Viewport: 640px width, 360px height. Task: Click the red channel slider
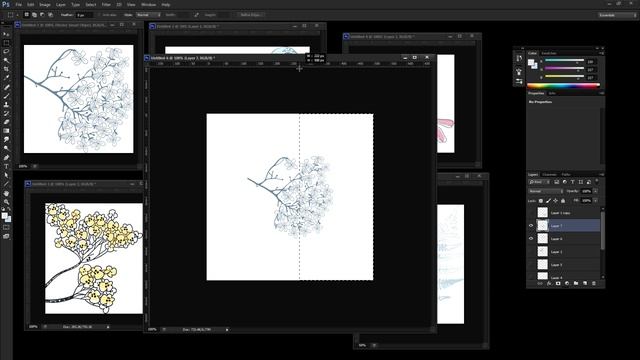564,61
